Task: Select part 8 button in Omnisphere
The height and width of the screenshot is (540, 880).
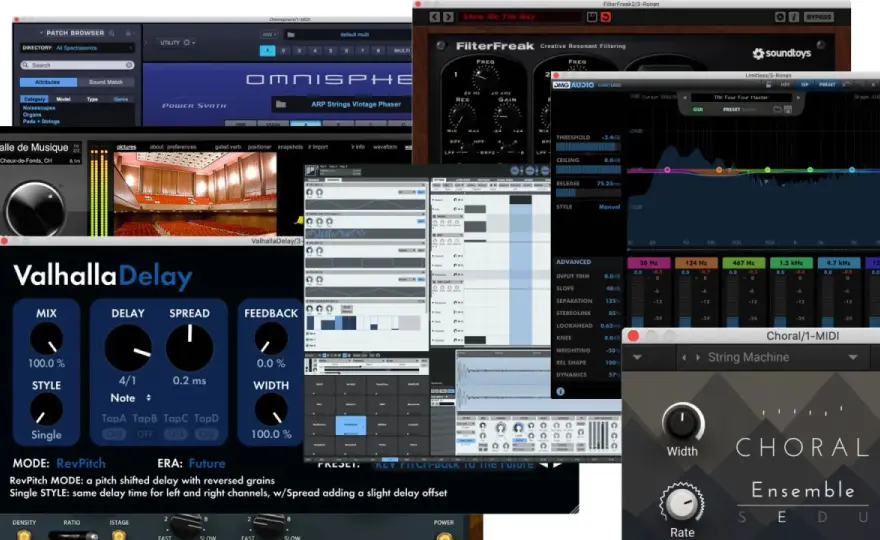Action: (x=378, y=51)
